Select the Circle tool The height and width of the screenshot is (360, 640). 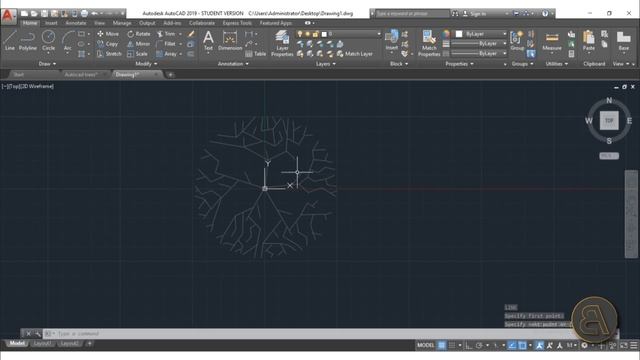click(x=48, y=41)
